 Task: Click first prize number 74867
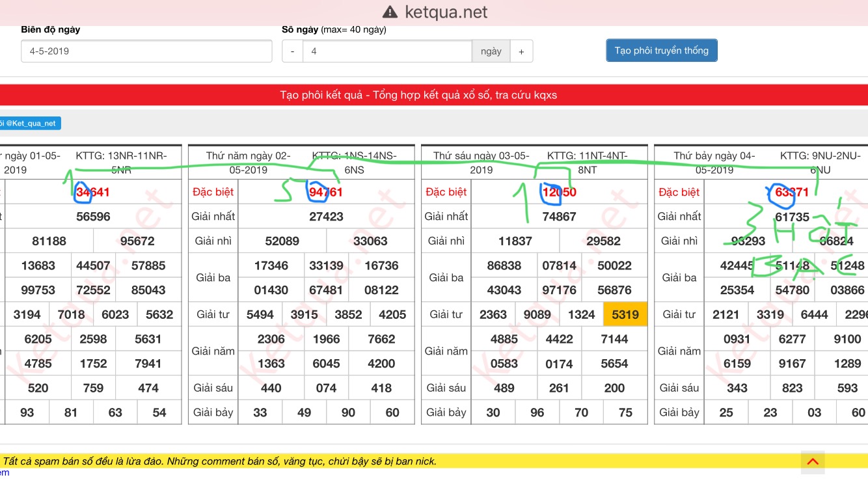tap(559, 217)
